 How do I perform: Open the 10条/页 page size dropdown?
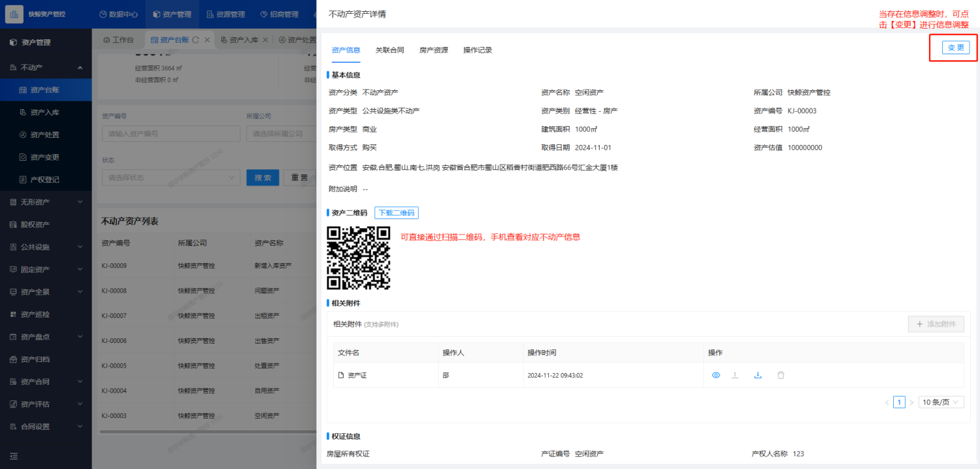(x=941, y=402)
